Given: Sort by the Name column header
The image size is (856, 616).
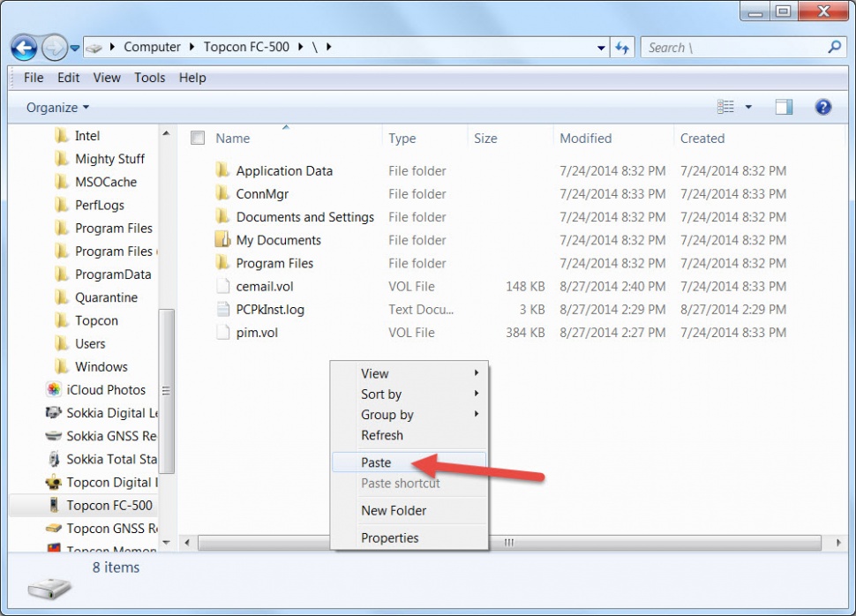Looking at the screenshot, I should tap(233, 139).
